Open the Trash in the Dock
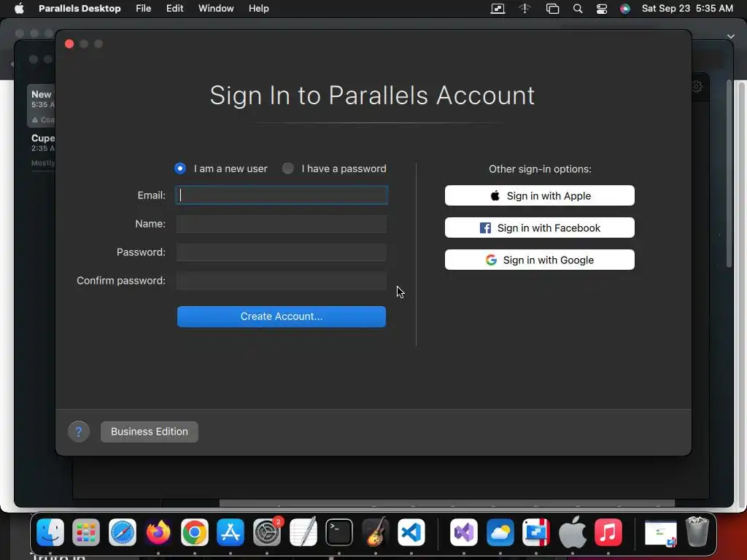This screenshot has height=560, width=747. [697, 532]
